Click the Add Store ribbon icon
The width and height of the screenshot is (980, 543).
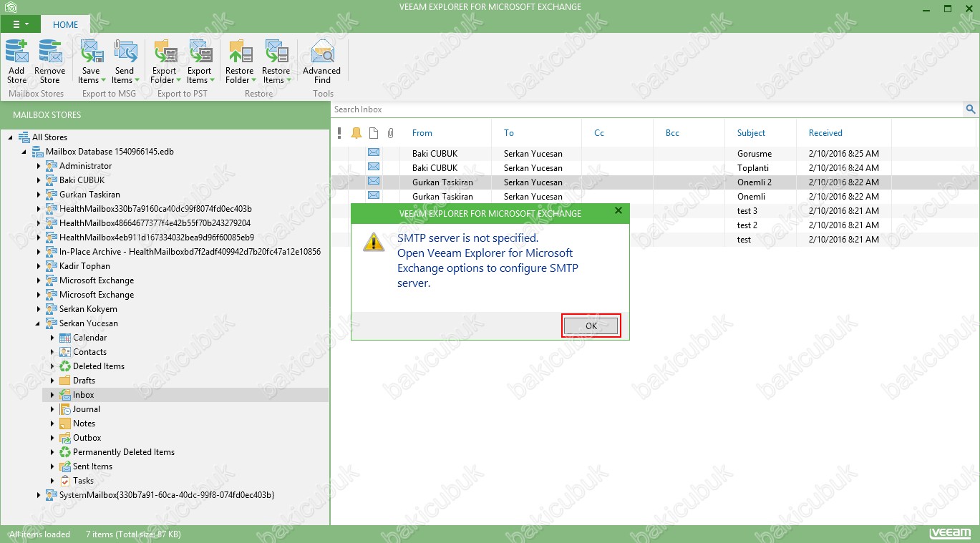pos(16,52)
